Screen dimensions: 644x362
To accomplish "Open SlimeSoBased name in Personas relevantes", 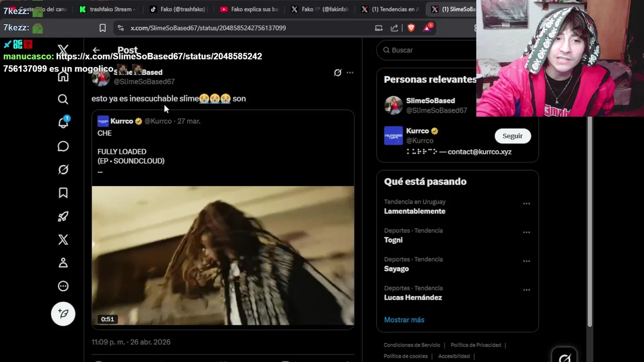I will [431, 101].
